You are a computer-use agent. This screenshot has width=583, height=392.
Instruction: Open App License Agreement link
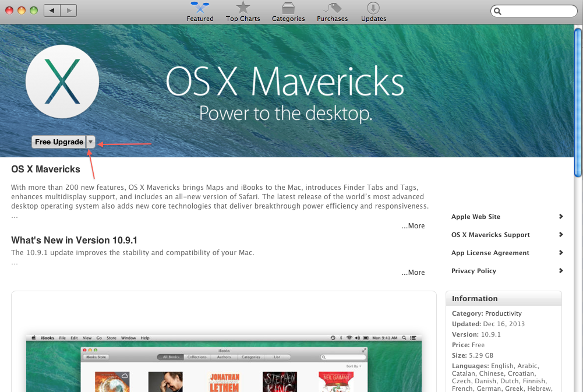490,253
